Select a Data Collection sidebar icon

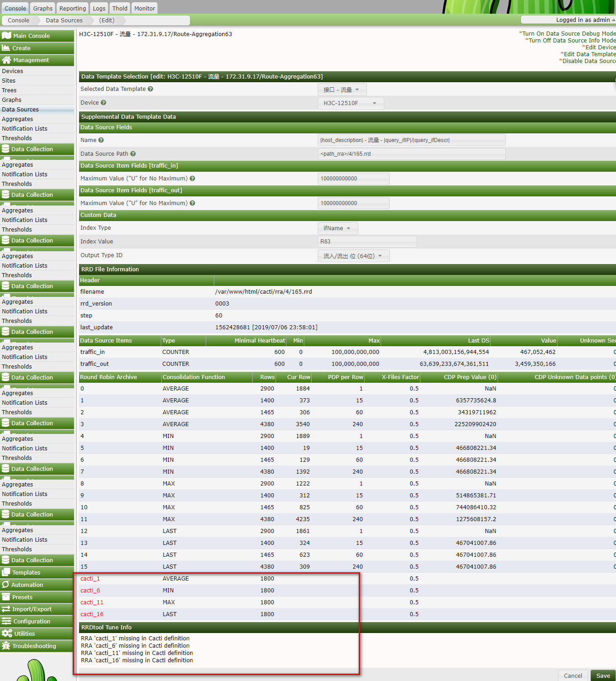tap(6, 149)
